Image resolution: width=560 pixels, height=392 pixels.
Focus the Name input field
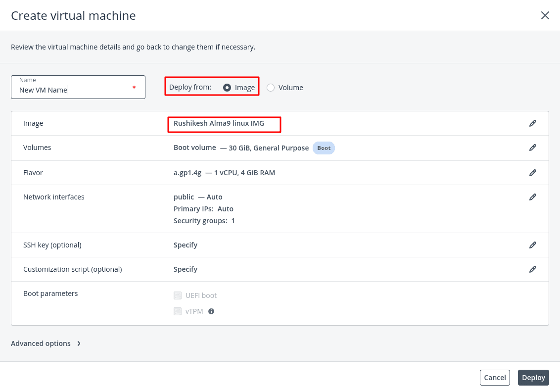78,87
